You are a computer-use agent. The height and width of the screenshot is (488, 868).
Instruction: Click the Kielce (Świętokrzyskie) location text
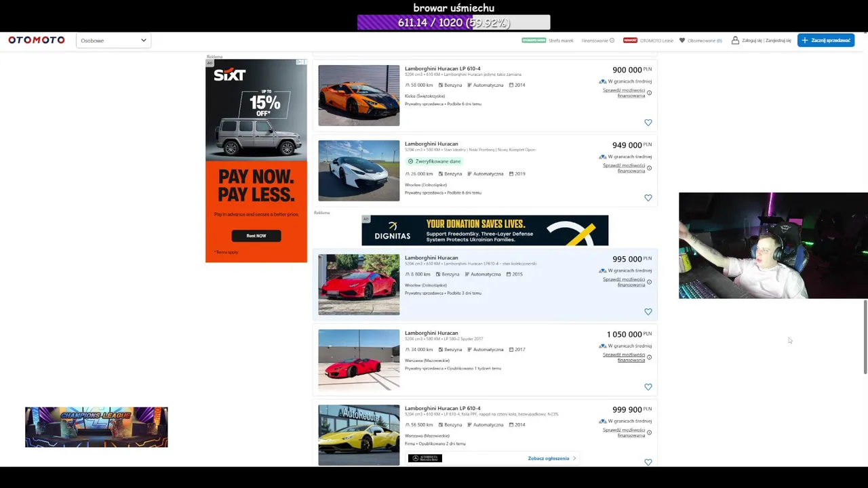pyautogui.click(x=425, y=96)
